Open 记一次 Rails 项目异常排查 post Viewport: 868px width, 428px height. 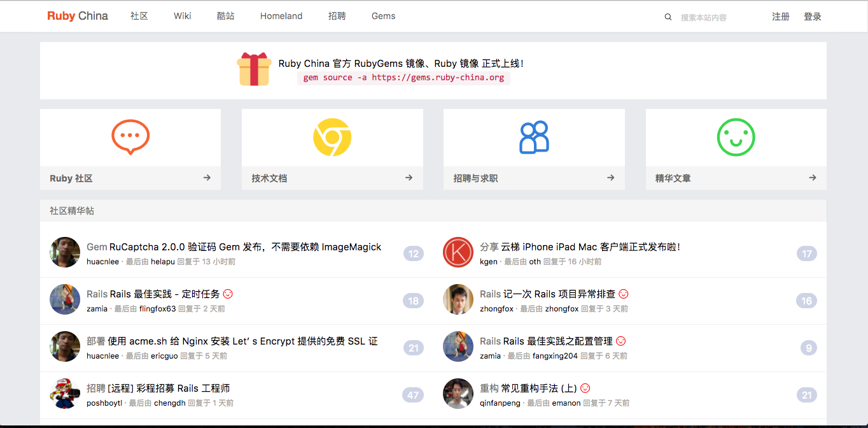point(559,294)
